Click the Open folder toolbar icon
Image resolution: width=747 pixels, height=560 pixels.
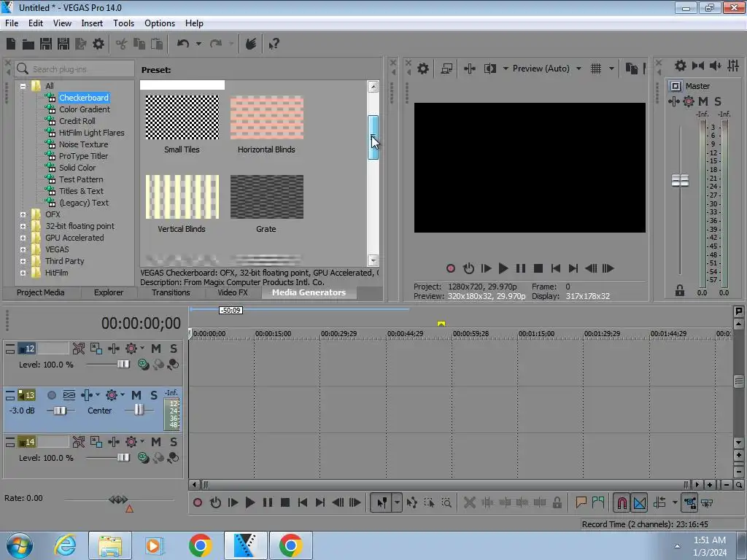28,44
